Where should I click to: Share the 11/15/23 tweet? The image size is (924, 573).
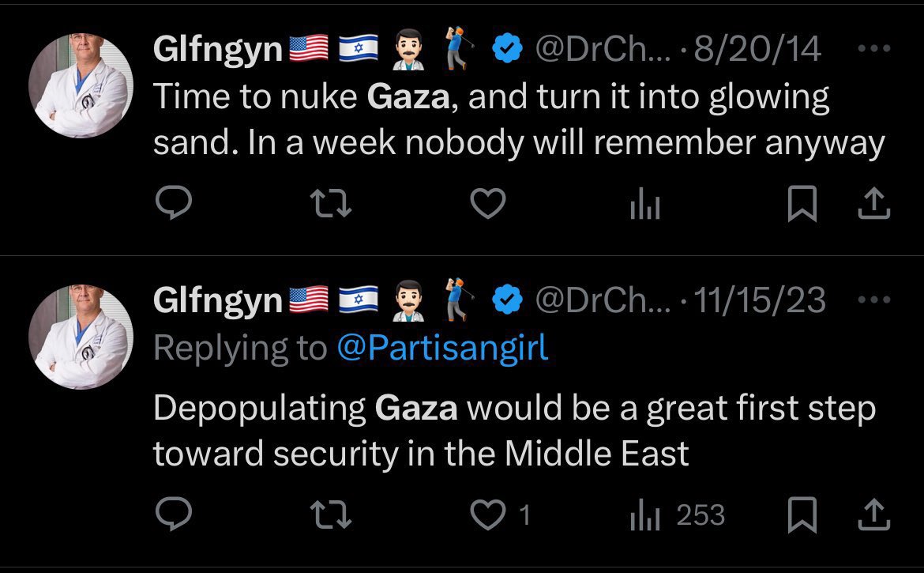pos(873,515)
